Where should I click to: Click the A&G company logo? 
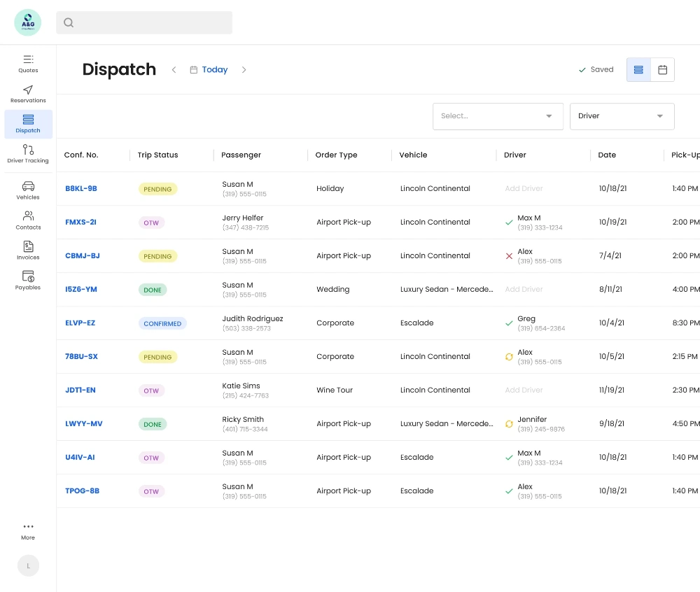(x=28, y=22)
